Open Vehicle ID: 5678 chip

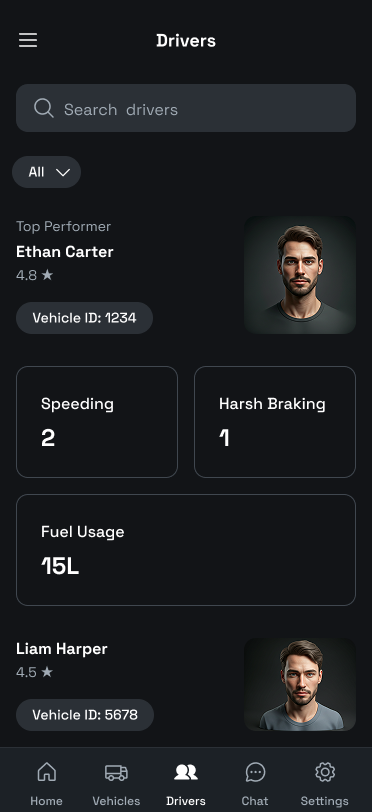pos(85,715)
